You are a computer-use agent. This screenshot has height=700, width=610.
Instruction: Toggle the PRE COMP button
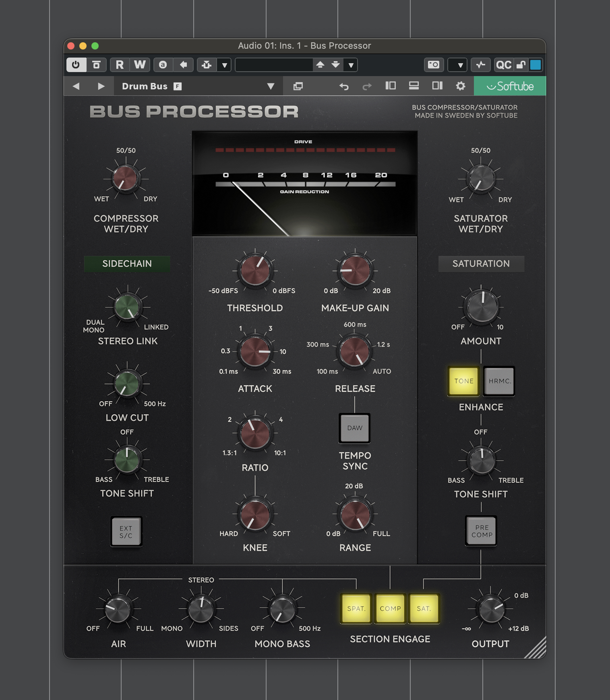[482, 531]
